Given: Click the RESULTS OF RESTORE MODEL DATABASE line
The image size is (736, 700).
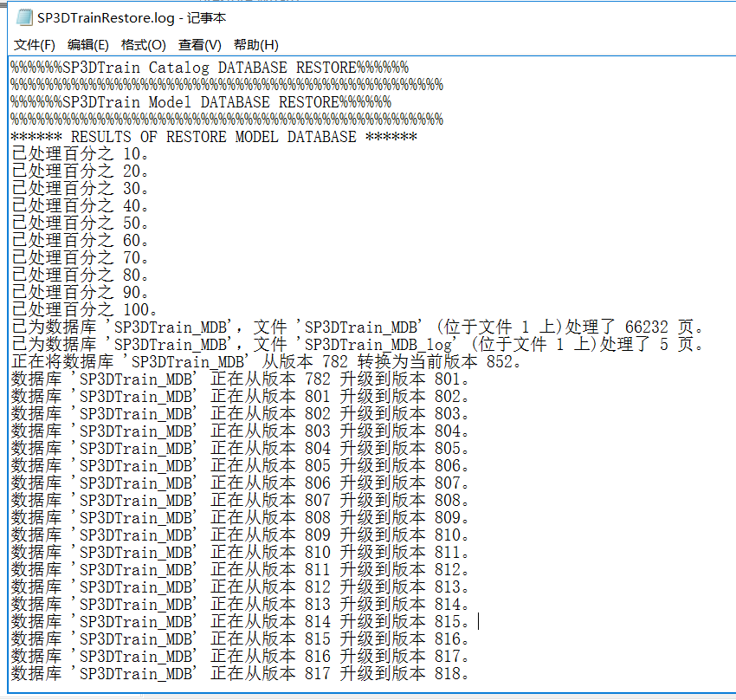Looking at the screenshot, I should click(214, 137).
